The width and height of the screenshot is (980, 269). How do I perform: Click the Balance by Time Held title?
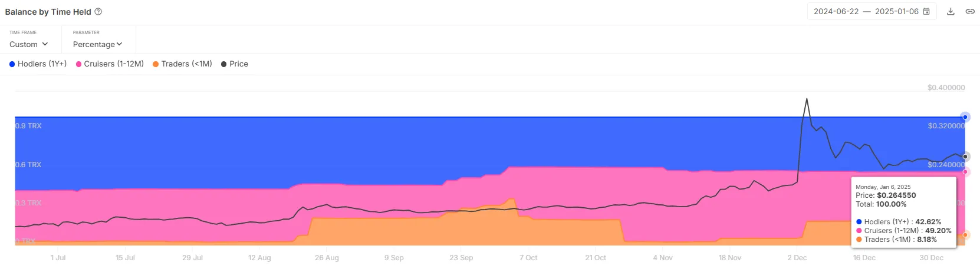[x=48, y=12]
